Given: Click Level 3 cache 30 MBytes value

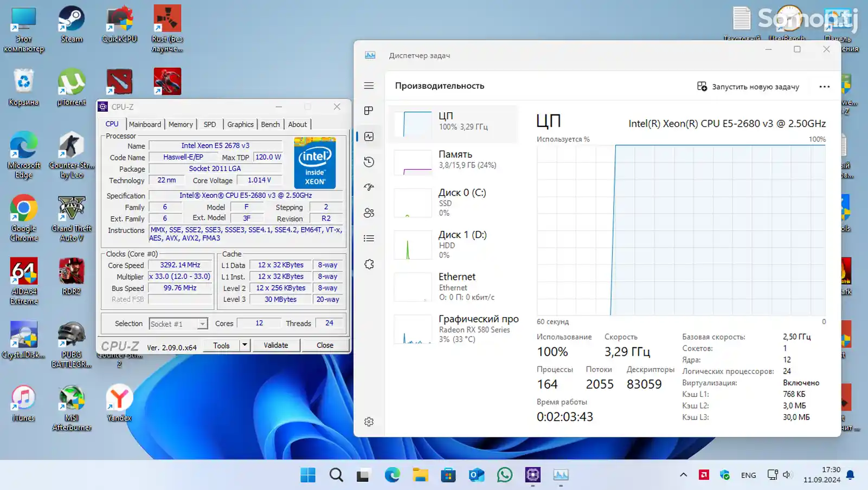Looking at the screenshot, I should 280,299.
